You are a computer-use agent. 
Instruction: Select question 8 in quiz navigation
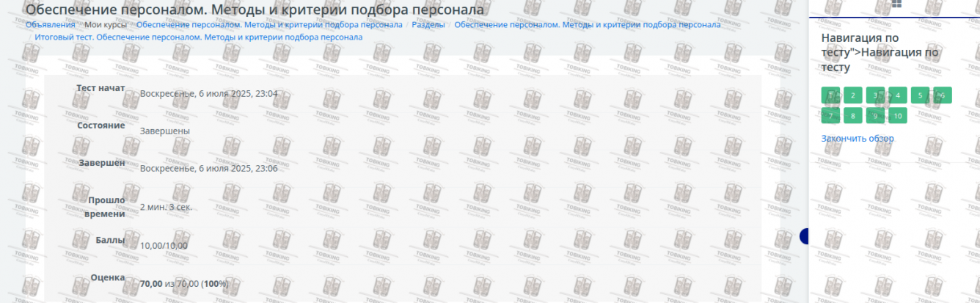pos(853,116)
